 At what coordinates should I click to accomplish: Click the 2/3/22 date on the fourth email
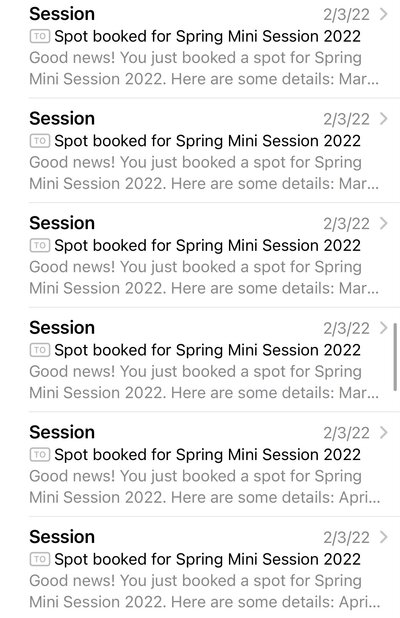click(346, 328)
